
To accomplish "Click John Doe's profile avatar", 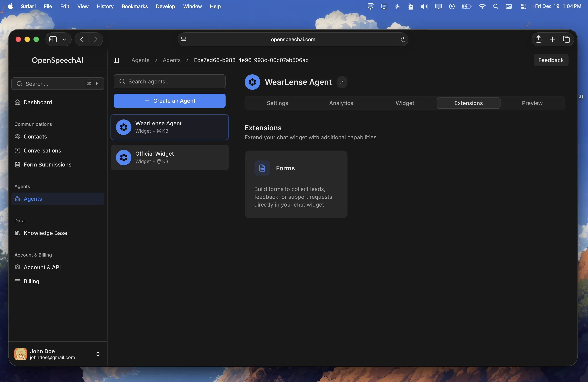I will pyautogui.click(x=20, y=354).
